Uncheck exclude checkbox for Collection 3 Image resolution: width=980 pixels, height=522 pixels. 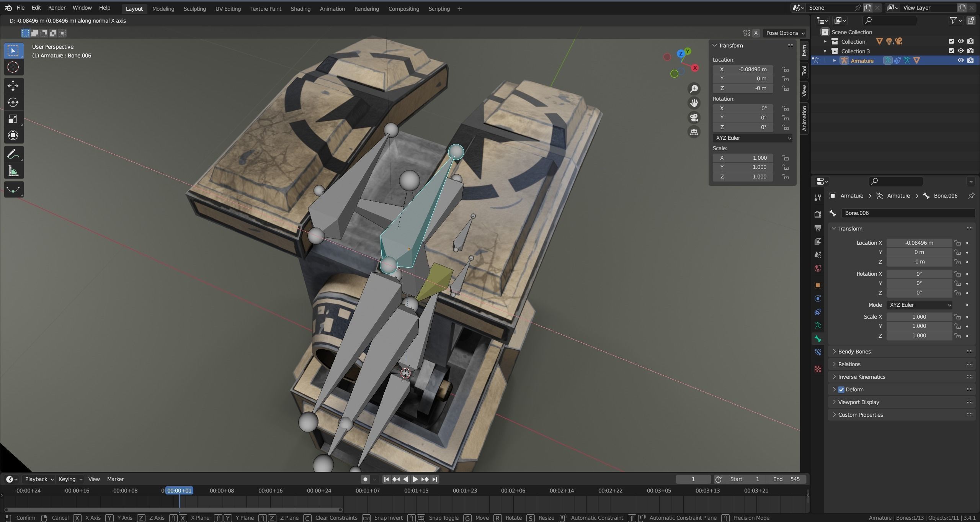point(951,51)
